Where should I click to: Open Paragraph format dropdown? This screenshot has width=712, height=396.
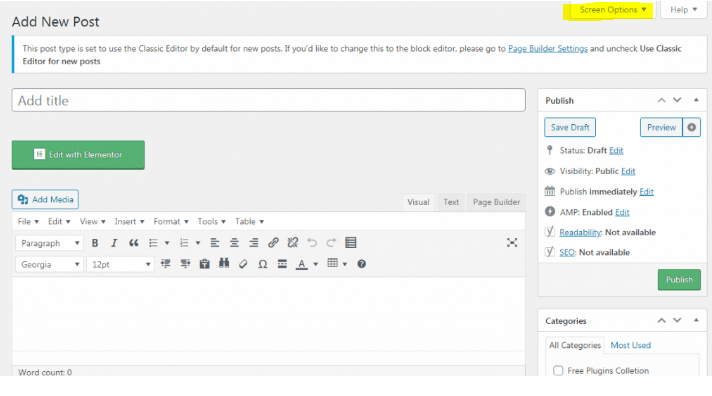click(49, 243)
